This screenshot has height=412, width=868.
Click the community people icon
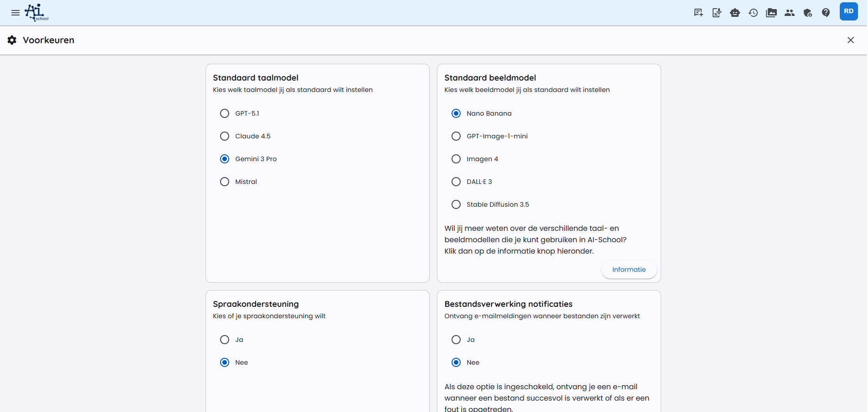(790, 13)
